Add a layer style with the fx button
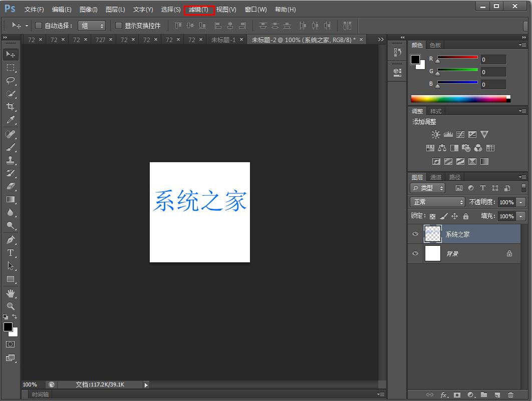This screenshot has width=532, height=401. pos(443,395)
